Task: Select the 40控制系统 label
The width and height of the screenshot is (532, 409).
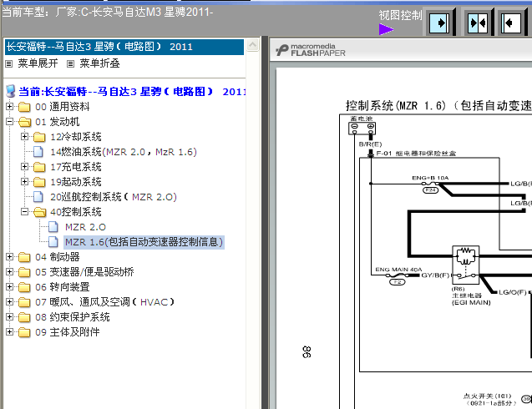Action: 76,212
